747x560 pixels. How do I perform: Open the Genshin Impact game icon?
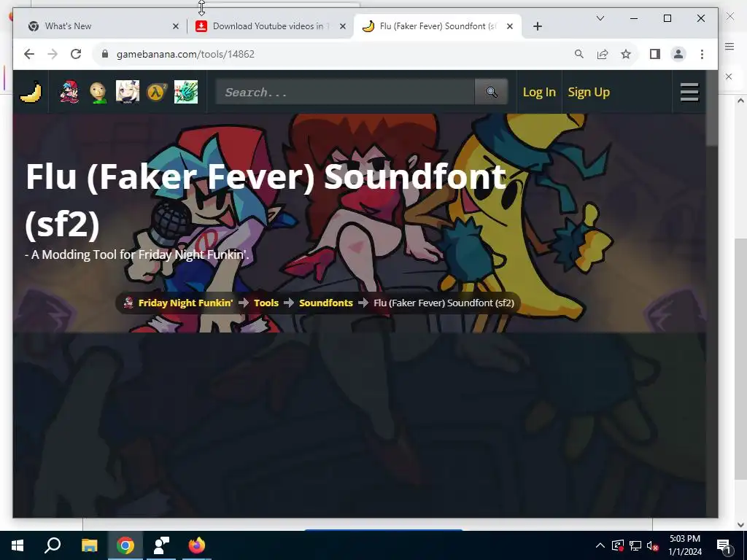tap(128, 92)
